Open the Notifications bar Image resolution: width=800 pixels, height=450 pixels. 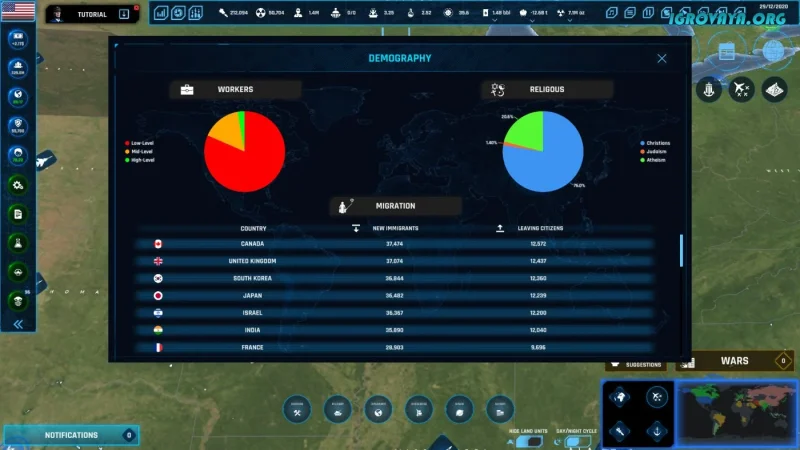pyautogui.click(x=71, y=435)
